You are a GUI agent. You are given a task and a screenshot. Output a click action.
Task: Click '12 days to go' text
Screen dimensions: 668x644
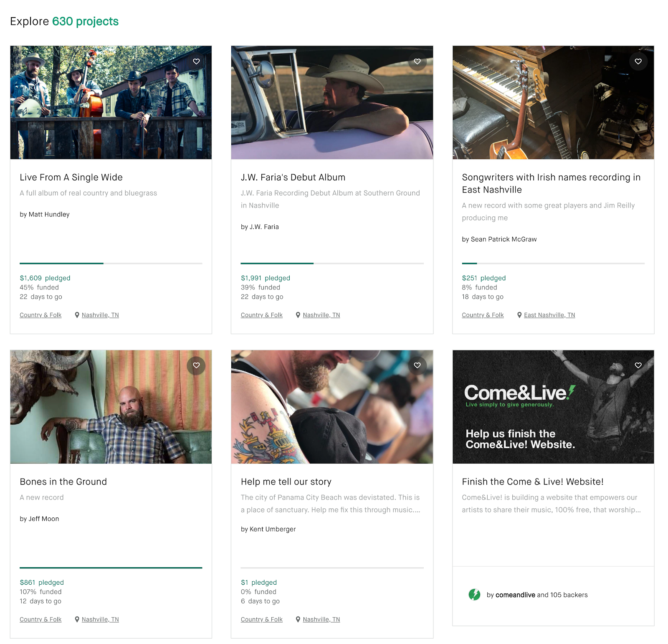coord(40,601)
